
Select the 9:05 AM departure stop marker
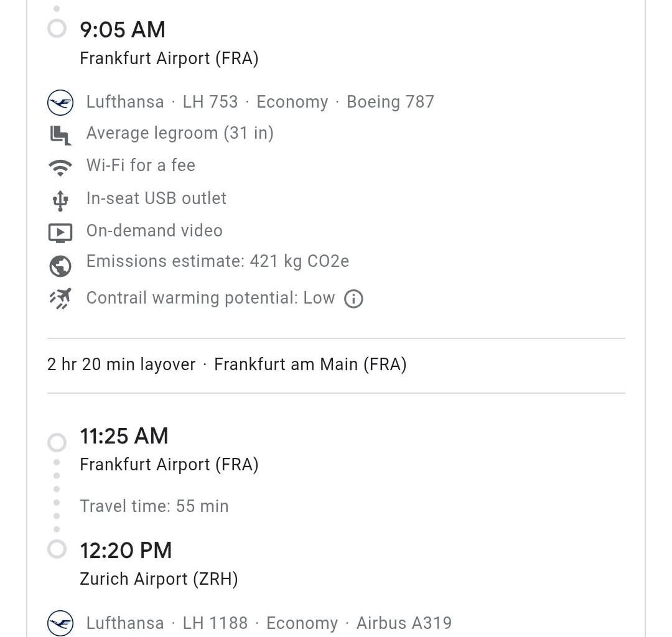point(57,27)
